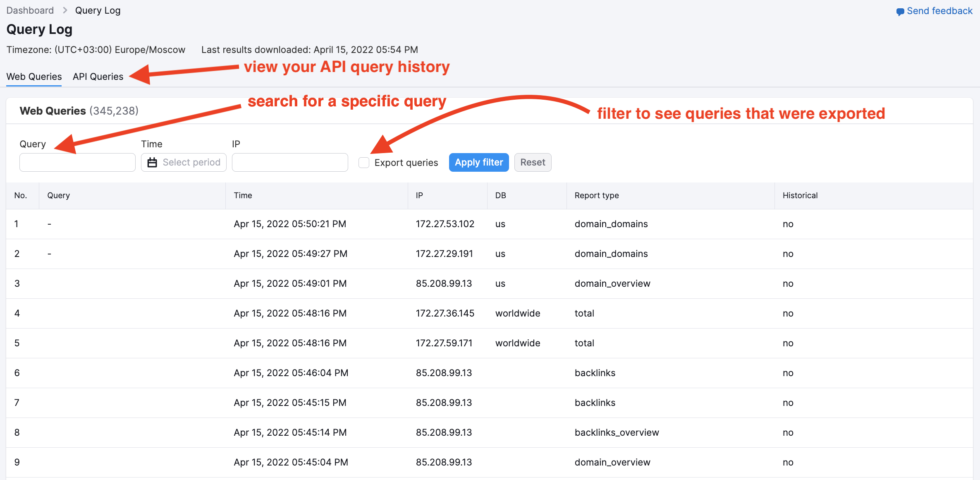The width and height of the screenshot is (980, 480).
Task: Click the Send feedback link
Action: coord(939,11)
